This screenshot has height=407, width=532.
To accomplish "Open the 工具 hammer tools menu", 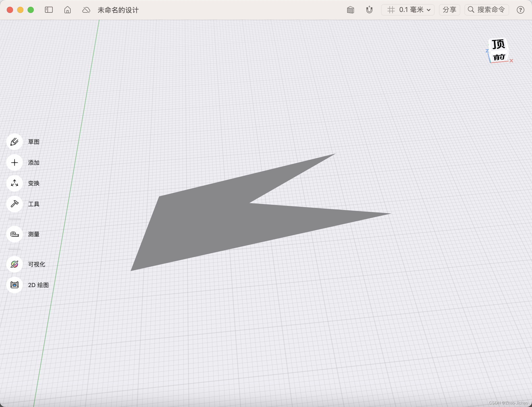I will coord(15,204).
